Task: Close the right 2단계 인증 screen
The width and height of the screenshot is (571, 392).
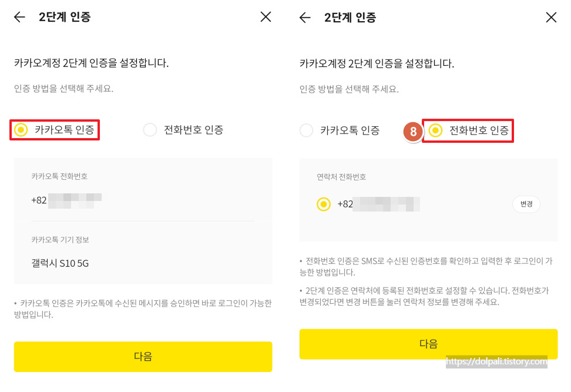Action: [x=551, y=17]
